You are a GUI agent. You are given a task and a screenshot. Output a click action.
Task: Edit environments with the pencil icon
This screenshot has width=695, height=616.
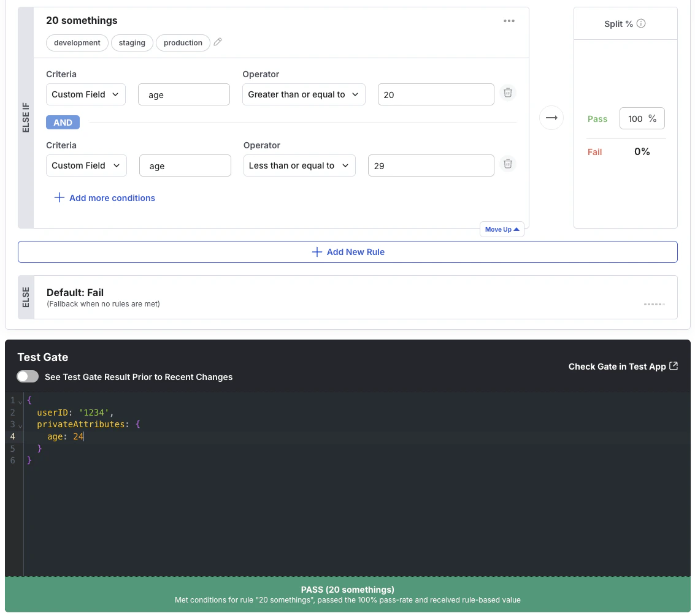218,42
